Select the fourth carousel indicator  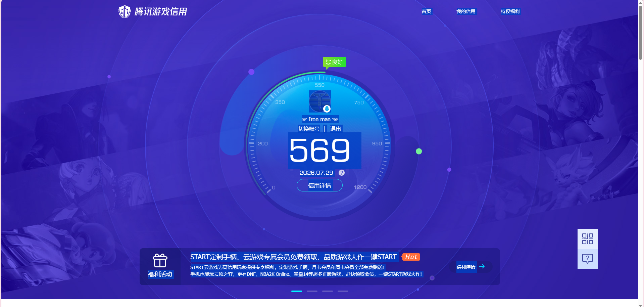[343, 291]
